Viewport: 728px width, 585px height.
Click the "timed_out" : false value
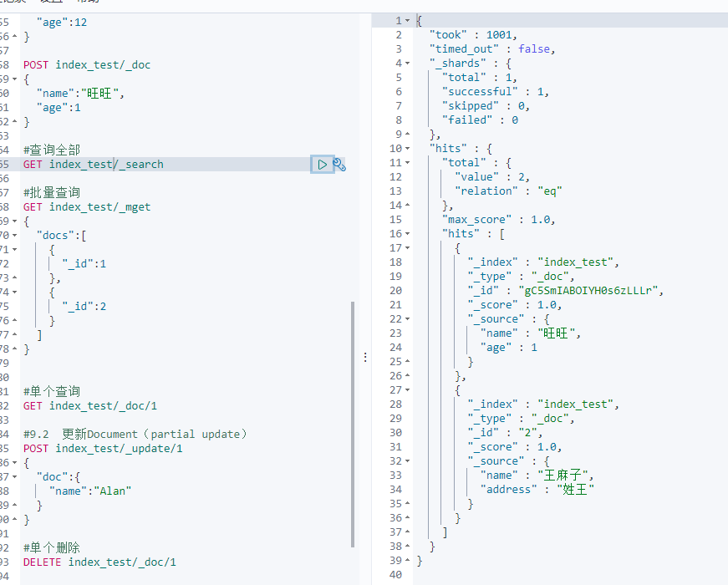pos(534,49)
